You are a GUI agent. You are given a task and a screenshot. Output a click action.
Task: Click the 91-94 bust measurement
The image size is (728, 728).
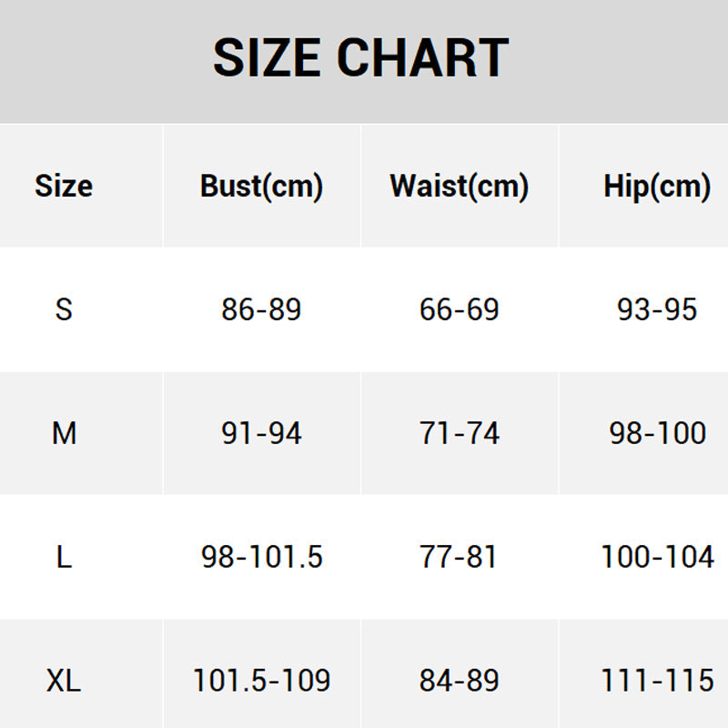261,433
